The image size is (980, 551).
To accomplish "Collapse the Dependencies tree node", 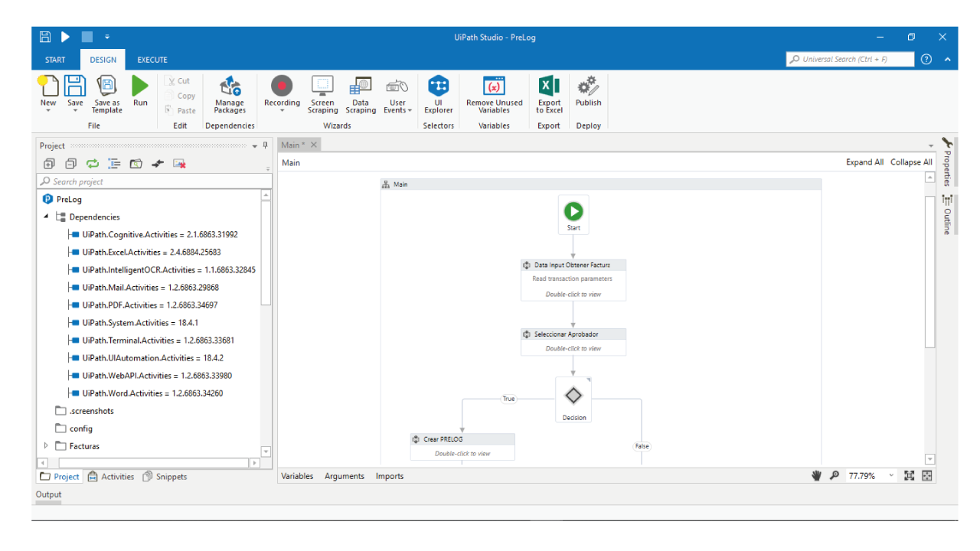I will (x=46, y=217).
